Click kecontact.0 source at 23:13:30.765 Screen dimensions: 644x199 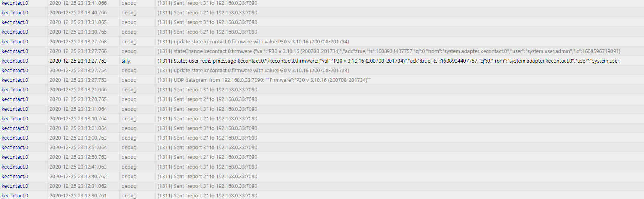pyautogui.click(x=15, y=32)
